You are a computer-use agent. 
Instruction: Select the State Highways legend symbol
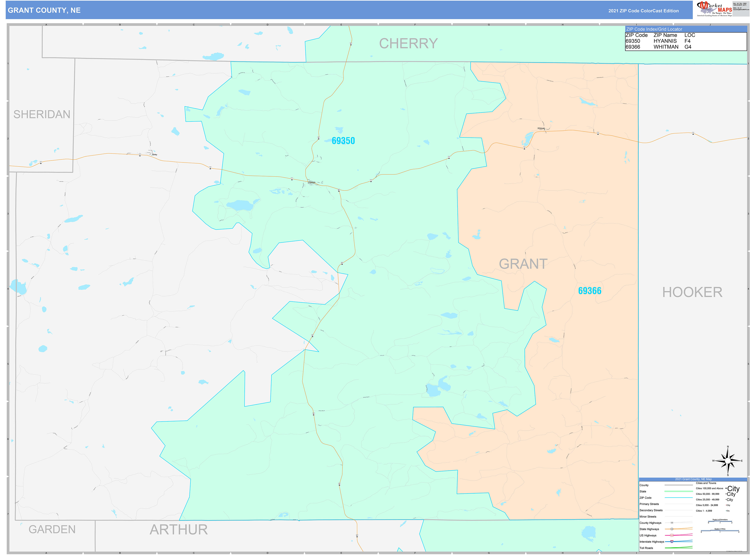pos(672,529)
